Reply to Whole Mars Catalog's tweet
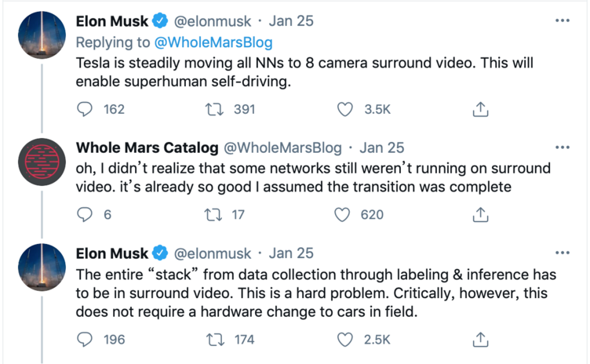The height and width of the screenshot is (364, 590). click(86, 214)
